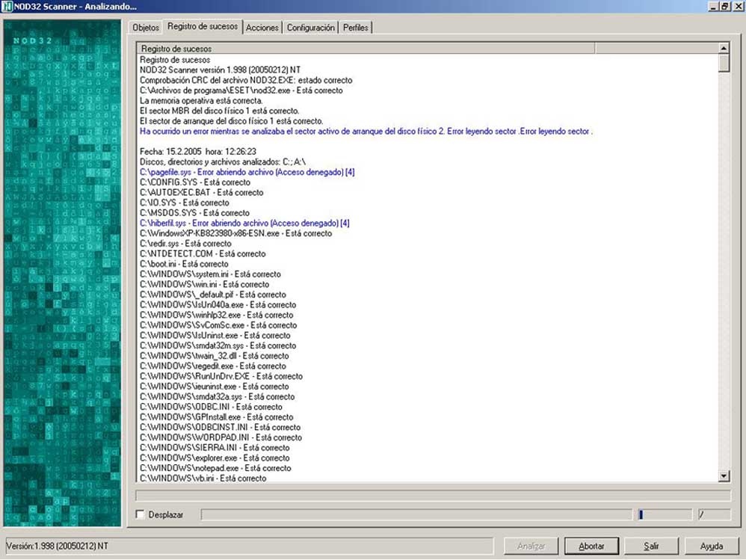The height and width of the screenshot is (560, 746).
Task: Minimize the NOD32 Scanner window
Action: 713,7
